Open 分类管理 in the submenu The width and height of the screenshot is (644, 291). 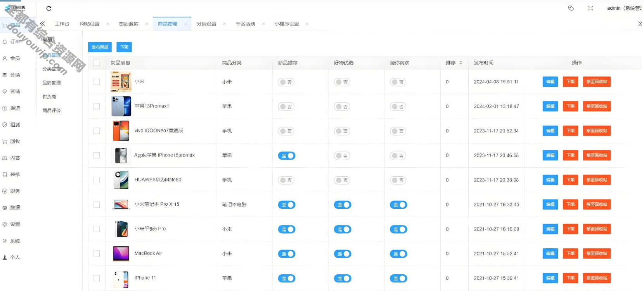52,69
